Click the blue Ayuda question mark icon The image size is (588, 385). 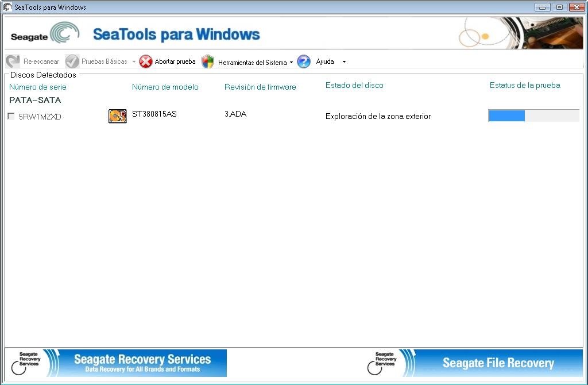point(304,61)
